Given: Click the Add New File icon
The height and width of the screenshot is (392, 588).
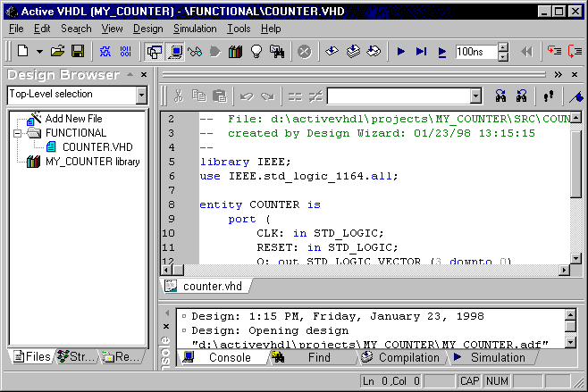Looking at the screenshot, I should click(x=35, y=118).
